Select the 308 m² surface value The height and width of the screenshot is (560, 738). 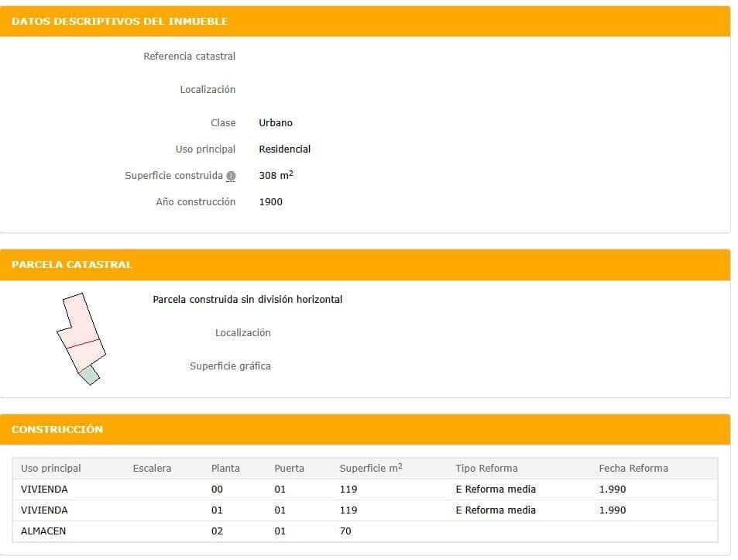pos(276,175)
